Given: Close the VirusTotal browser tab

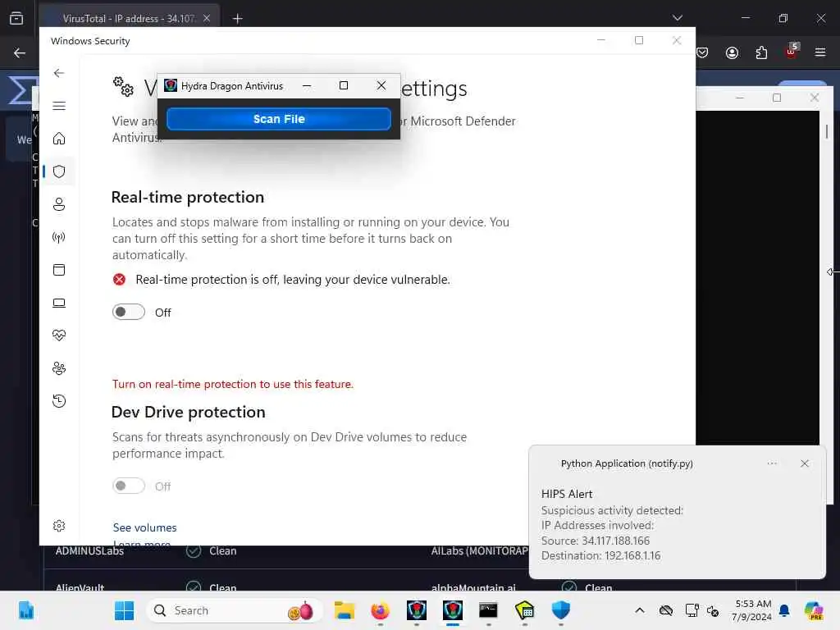Looking at the screenshot, I should 207,18.
